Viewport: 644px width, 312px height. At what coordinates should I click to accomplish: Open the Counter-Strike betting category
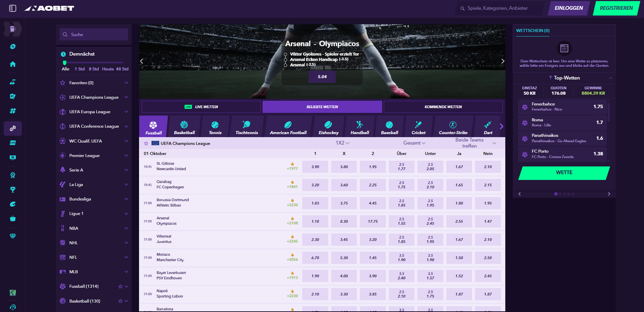(x=453, y=126)
